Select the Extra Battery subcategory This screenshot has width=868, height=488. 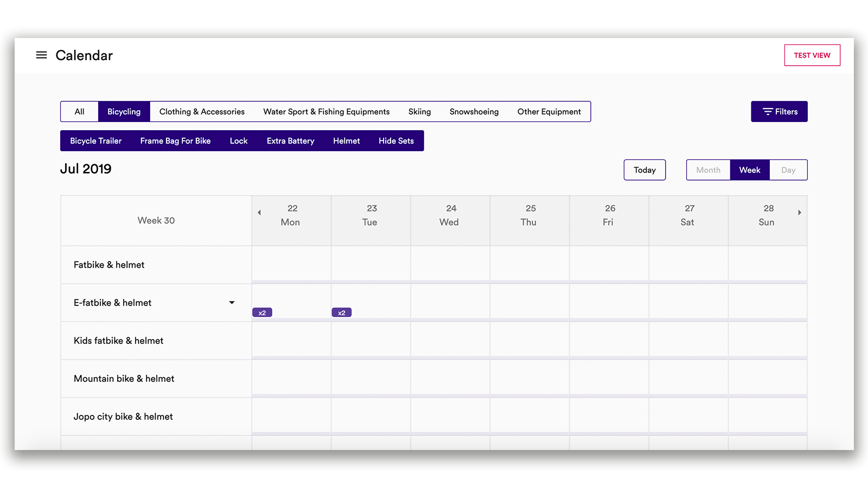[290, 141]
